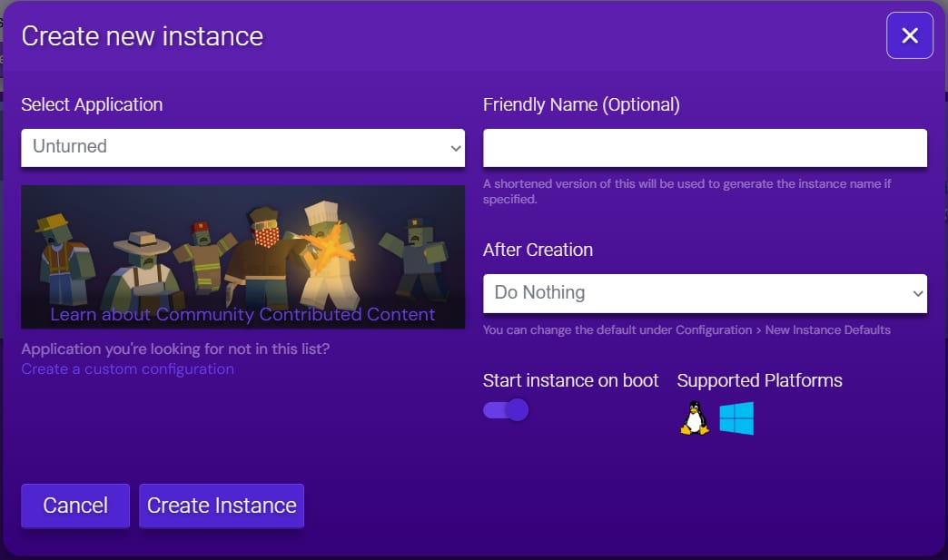This screenshot has width=948, height=560.
Task: Follow the Create a custom configuration link
Action: pos(127,369)
